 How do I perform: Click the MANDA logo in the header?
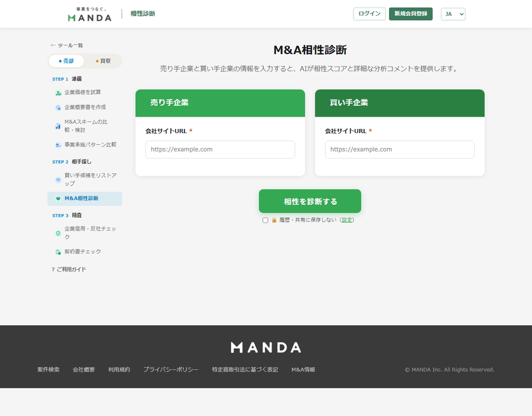(x=90, y=14)
